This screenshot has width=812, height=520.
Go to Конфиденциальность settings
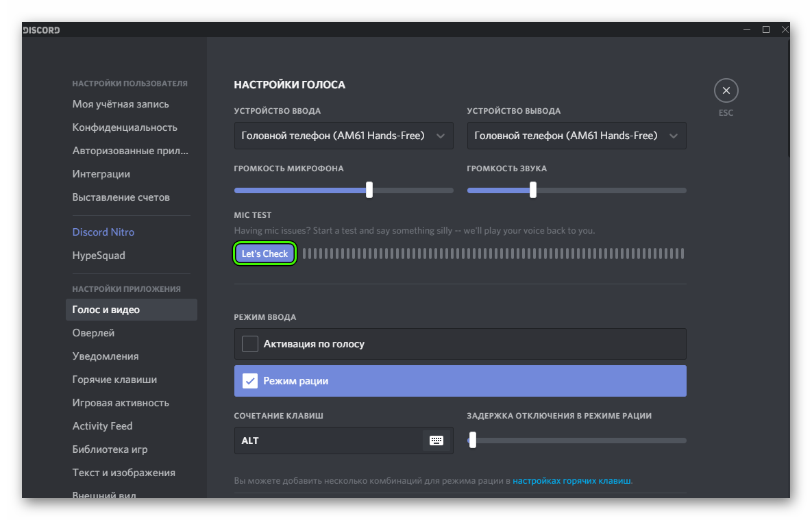click(x=125, y=127)
